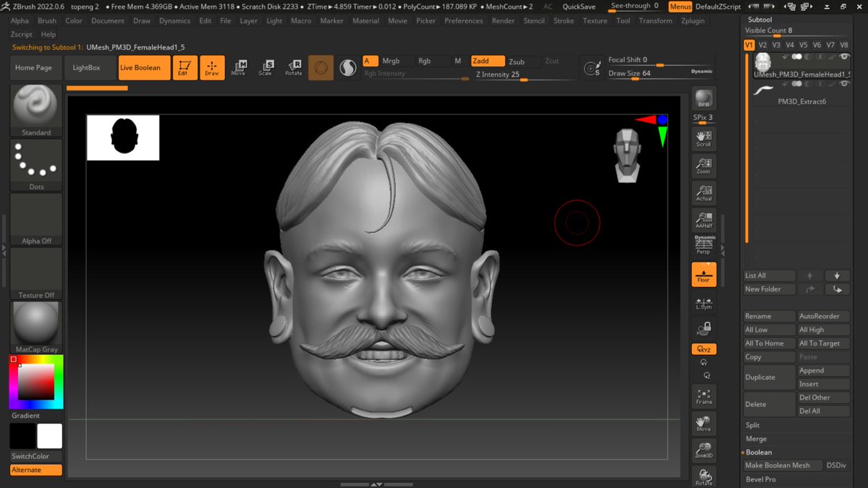Expand the Boolean section
The image size is (868, 488).
pos(759,452)
